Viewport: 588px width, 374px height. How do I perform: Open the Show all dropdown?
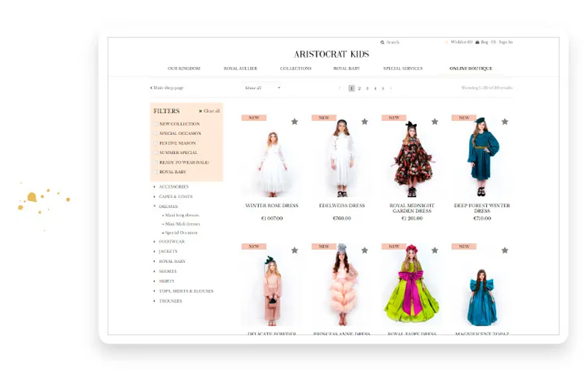[x=262, y=88]
